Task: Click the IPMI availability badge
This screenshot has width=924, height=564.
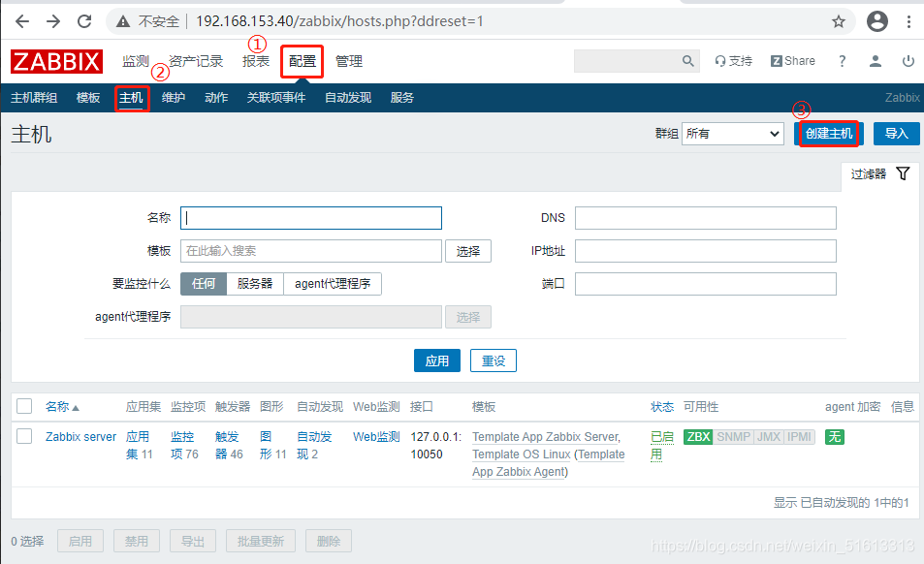Action: tap(799, 437)
